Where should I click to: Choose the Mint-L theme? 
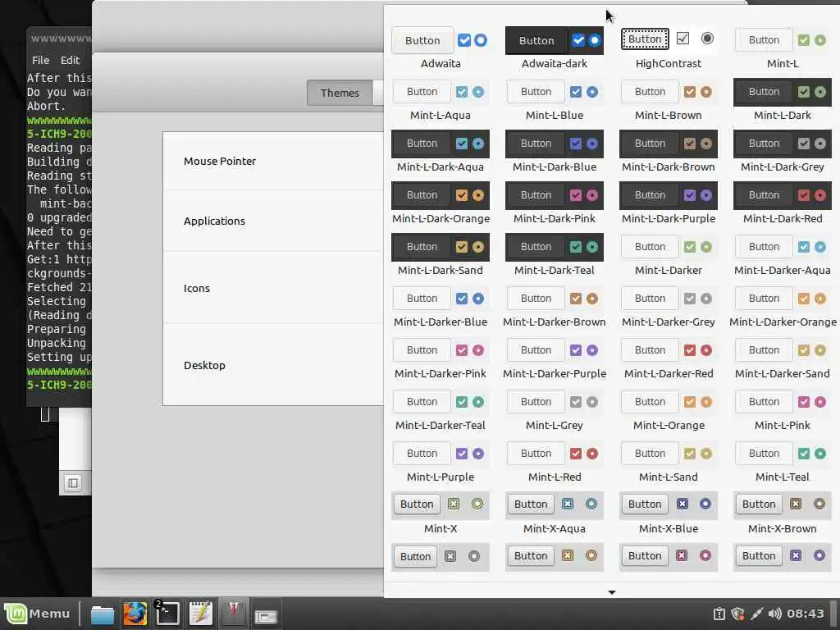(x=783, y=48)
